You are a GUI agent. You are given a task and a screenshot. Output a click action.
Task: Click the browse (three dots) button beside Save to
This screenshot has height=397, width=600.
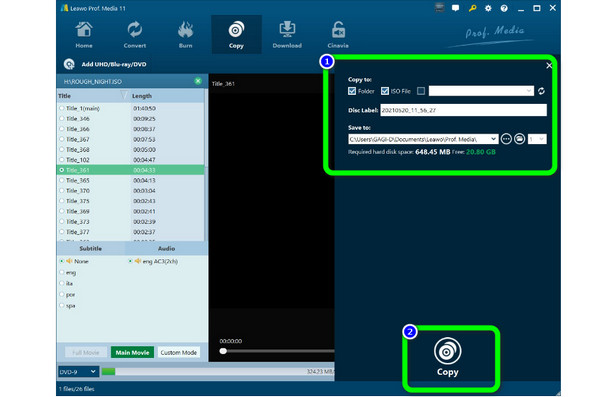pyautogui.click(x=506, y=139)
